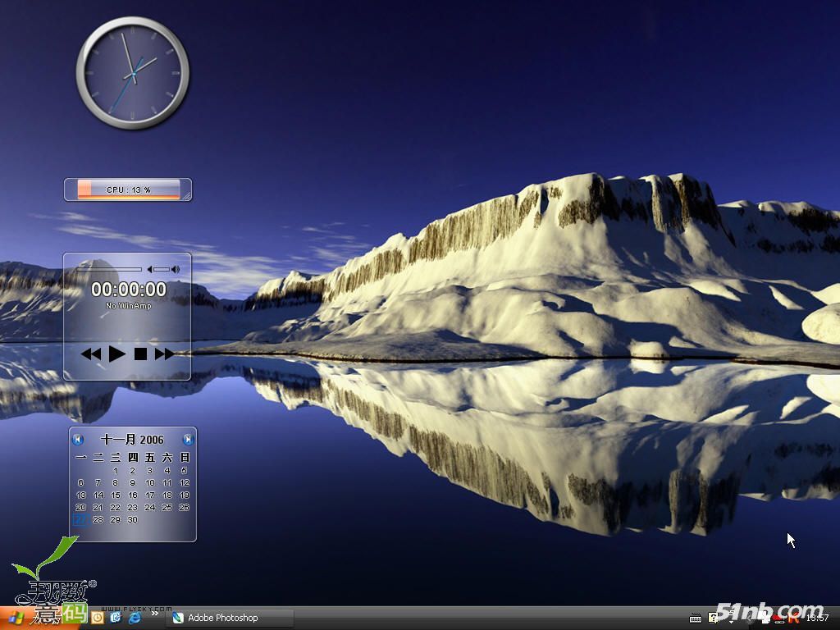Image resolution: width=840 pixels, height=630 pixels.
Task: Select date 9 in the calendar
Action: pyautogui.click(x=132, y=482)
